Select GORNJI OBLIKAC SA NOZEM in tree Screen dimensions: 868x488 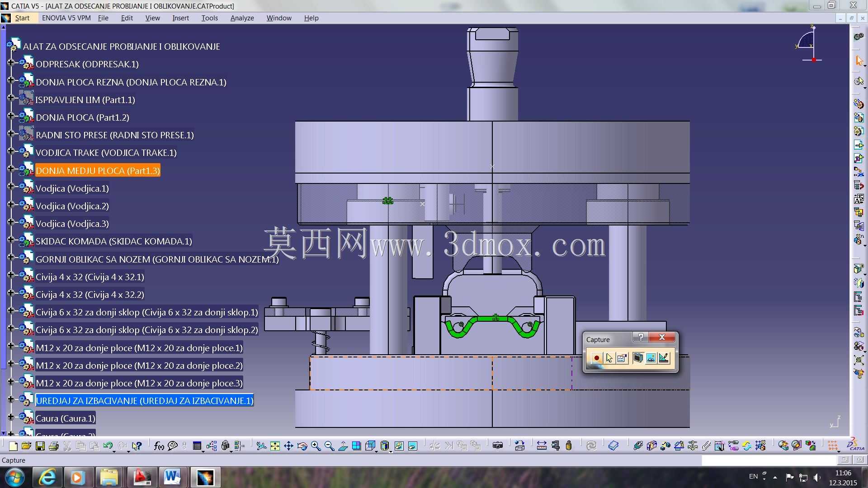tap(157, 259)
